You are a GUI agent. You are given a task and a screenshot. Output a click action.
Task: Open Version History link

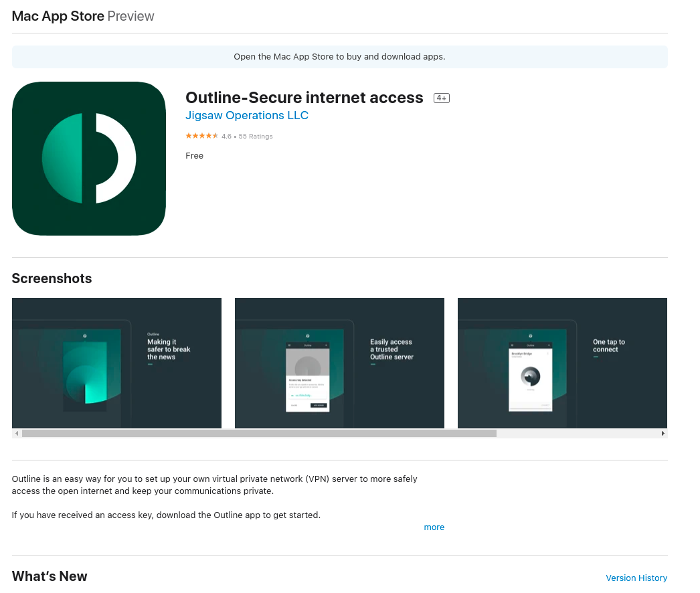(636, 578)
